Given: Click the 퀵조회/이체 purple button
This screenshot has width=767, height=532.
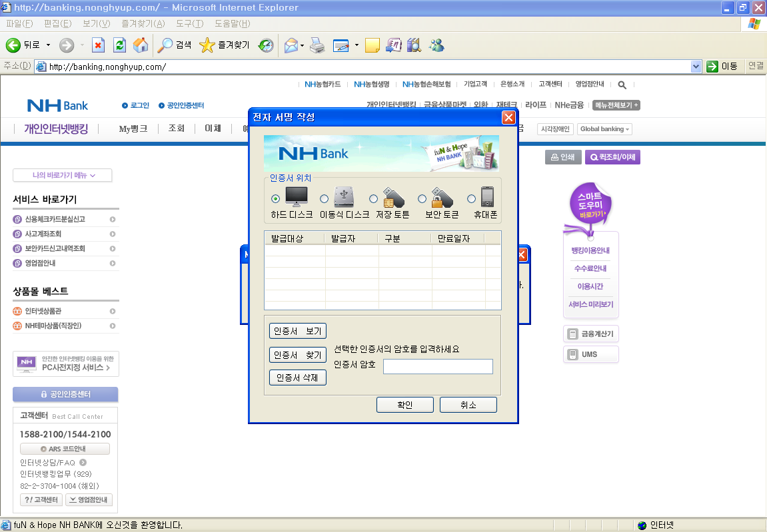Looking at the screenshot, I should 612,157.
